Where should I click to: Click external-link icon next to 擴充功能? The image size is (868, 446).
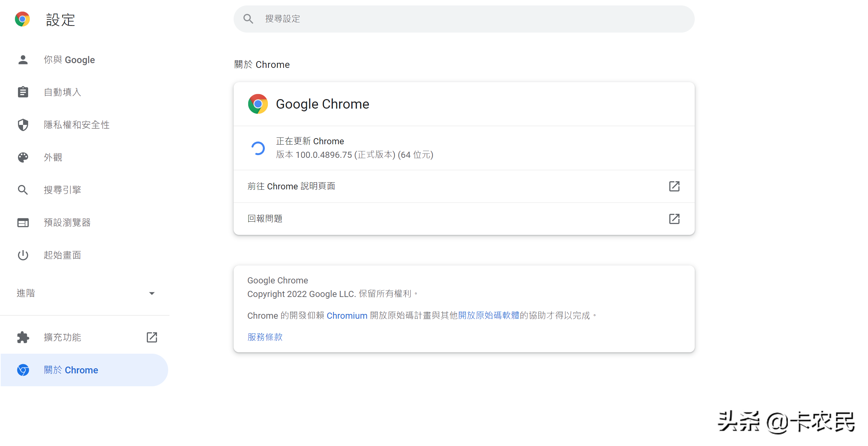click(x=152, y=337)
